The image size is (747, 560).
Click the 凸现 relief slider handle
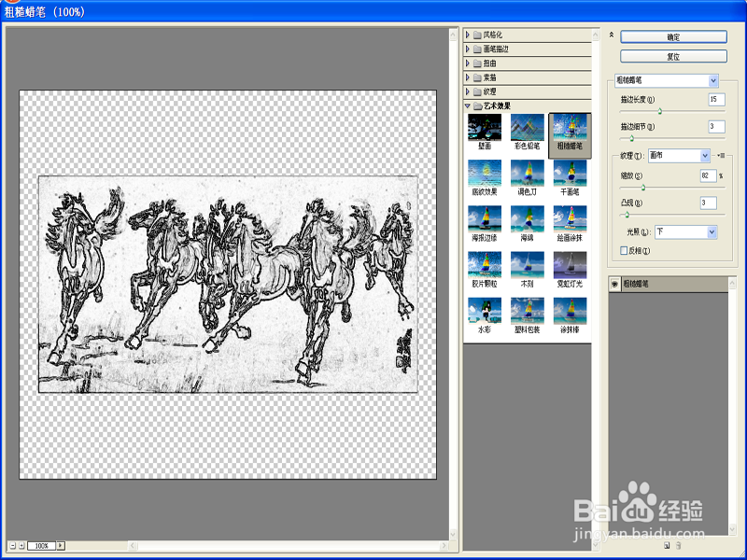coord(627,215)
